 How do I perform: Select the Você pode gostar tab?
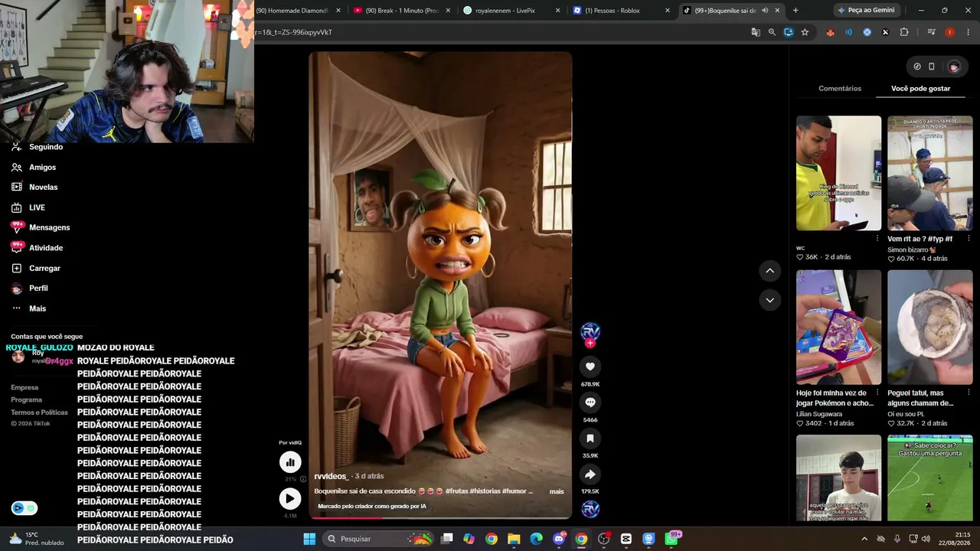click(920, 89)
